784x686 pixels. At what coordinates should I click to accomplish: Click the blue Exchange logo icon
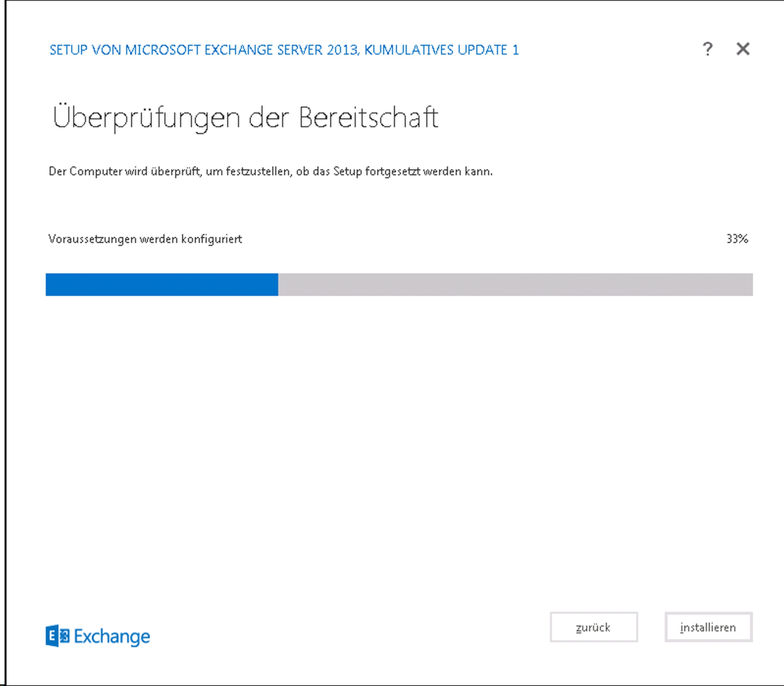(58, 636)
